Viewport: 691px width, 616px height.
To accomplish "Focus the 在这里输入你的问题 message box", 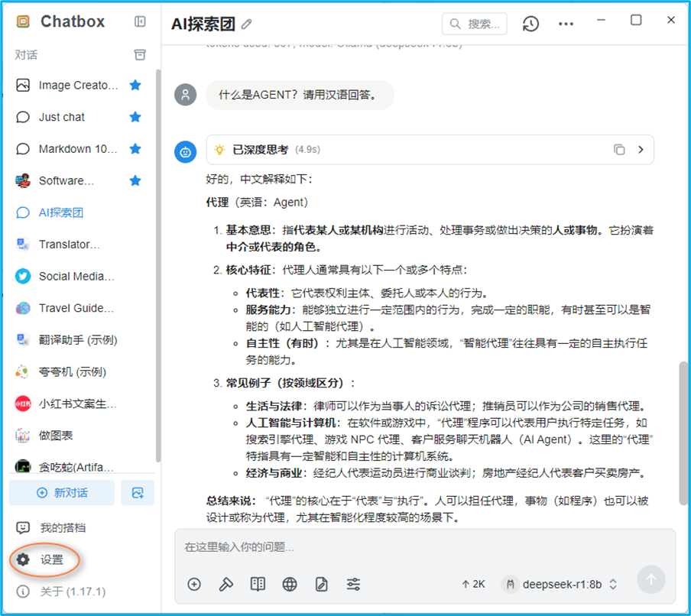I will pyautogui.click(x=425, y=547).
